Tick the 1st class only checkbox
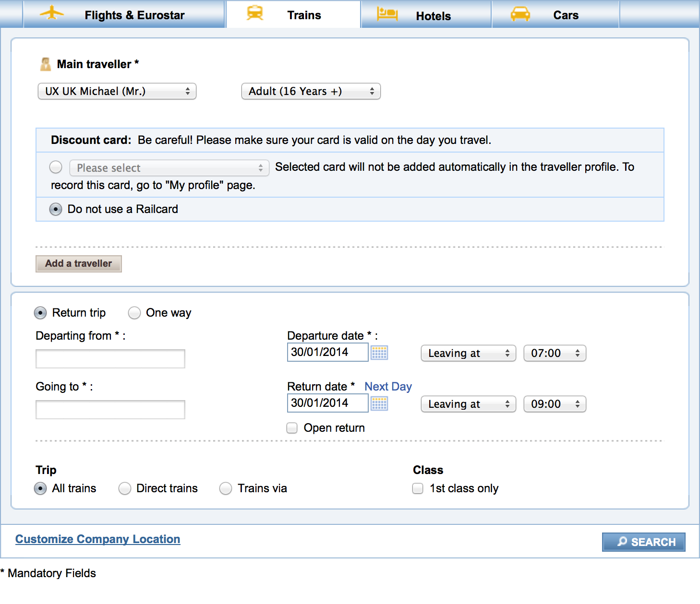 tap(418, 488)
